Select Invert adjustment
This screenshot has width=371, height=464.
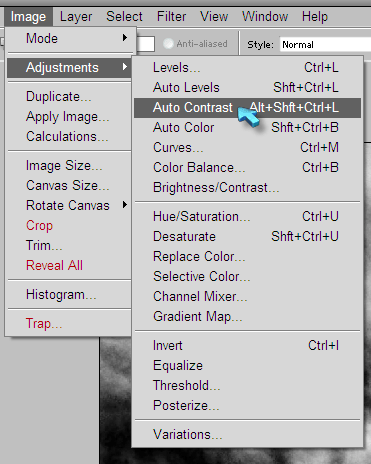click(247, 346)
